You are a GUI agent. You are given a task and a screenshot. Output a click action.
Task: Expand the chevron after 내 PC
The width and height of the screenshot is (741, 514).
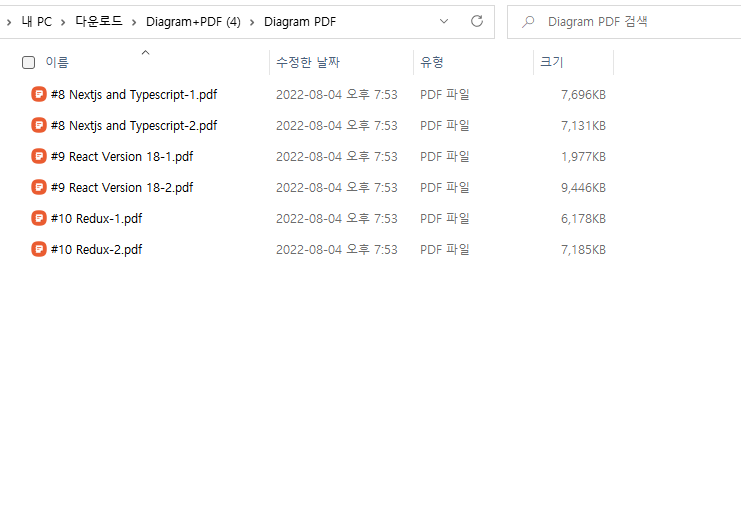pos(63,22)
